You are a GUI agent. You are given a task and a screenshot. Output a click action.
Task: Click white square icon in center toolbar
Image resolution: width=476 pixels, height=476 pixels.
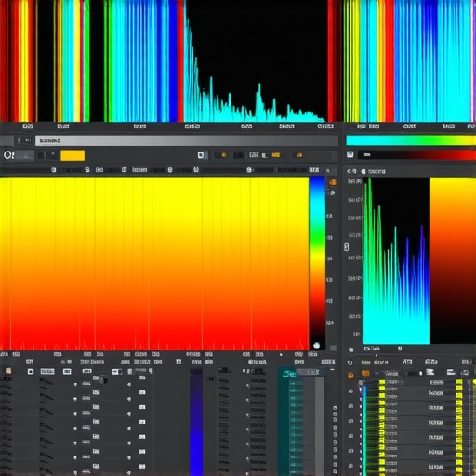tap(201, 155)
